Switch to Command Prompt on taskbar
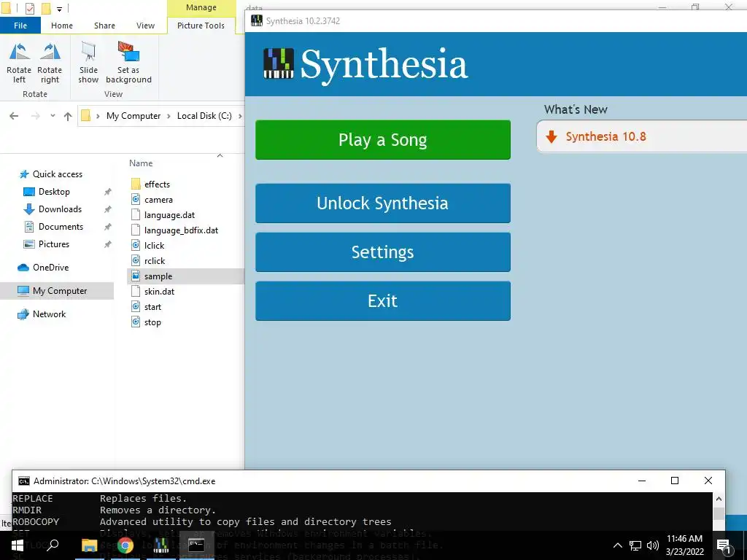Screen dimensions: 747x560 click(x=196, y=545)
